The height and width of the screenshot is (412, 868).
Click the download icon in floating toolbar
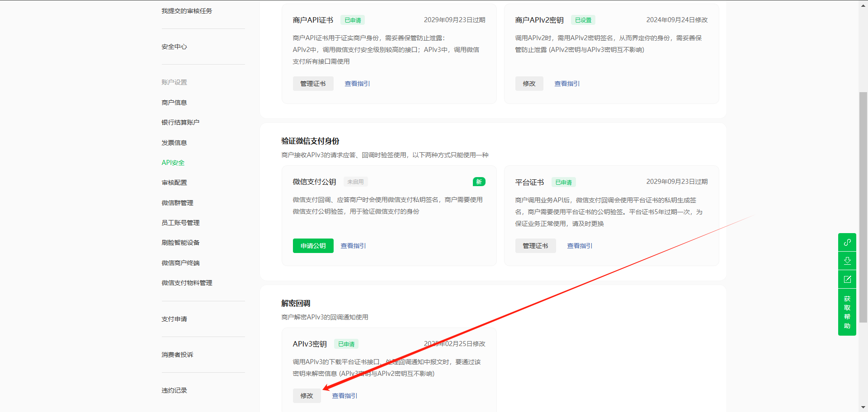coord(847,261)
